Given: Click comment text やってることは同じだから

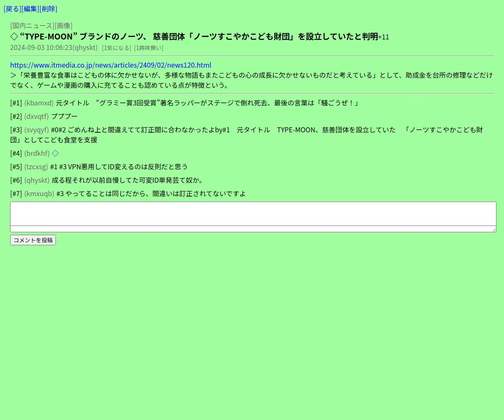Looking at the screenshot, I should click(x=151, y=194).
